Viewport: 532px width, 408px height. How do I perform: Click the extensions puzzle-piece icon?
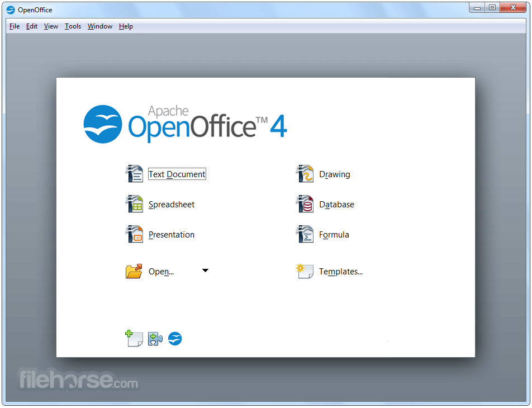(155, 339)
